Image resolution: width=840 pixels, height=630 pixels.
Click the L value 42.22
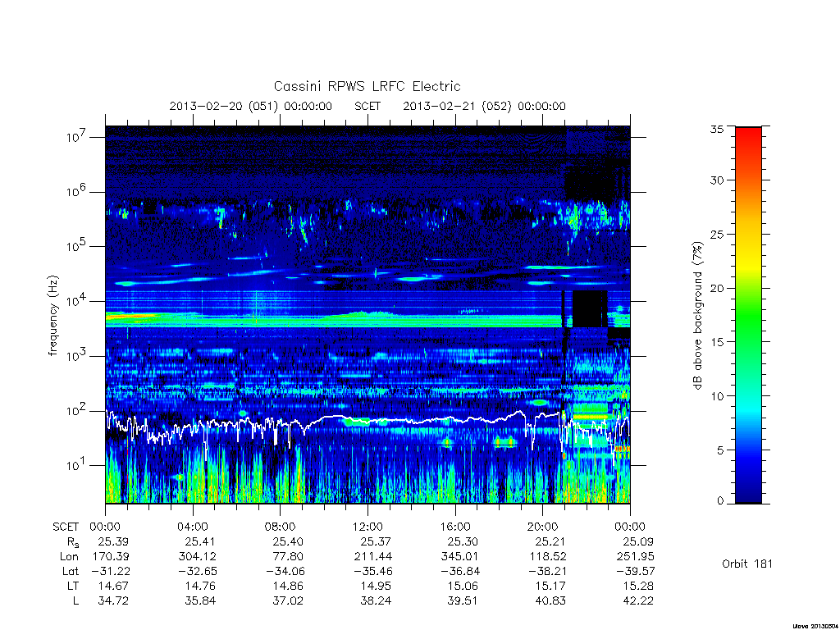coord(638,600)
